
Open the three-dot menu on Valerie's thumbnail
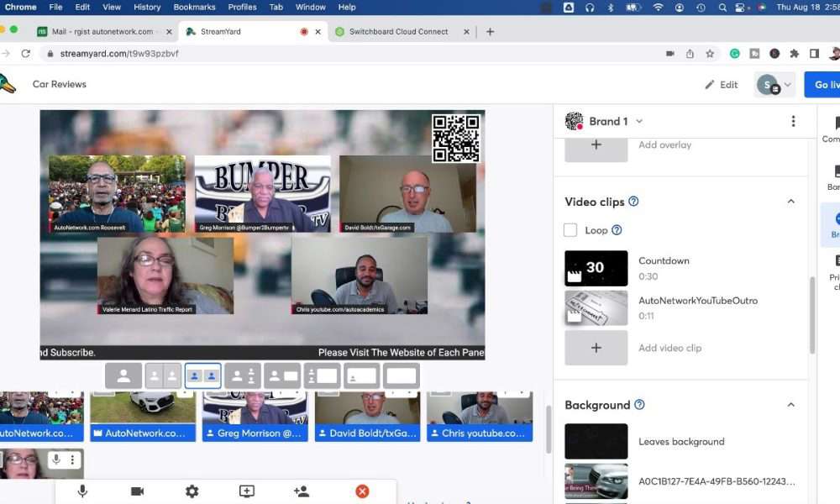[x=72, y=459]
